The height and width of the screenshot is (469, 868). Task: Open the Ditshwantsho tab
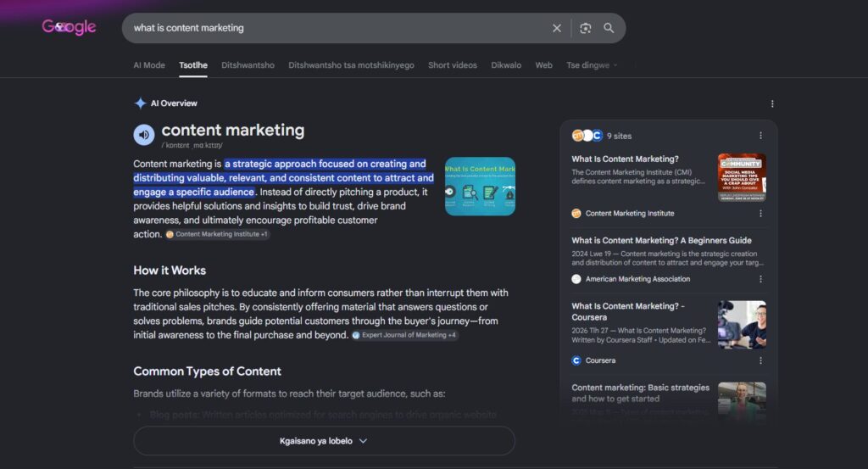[x=248, y=65]
